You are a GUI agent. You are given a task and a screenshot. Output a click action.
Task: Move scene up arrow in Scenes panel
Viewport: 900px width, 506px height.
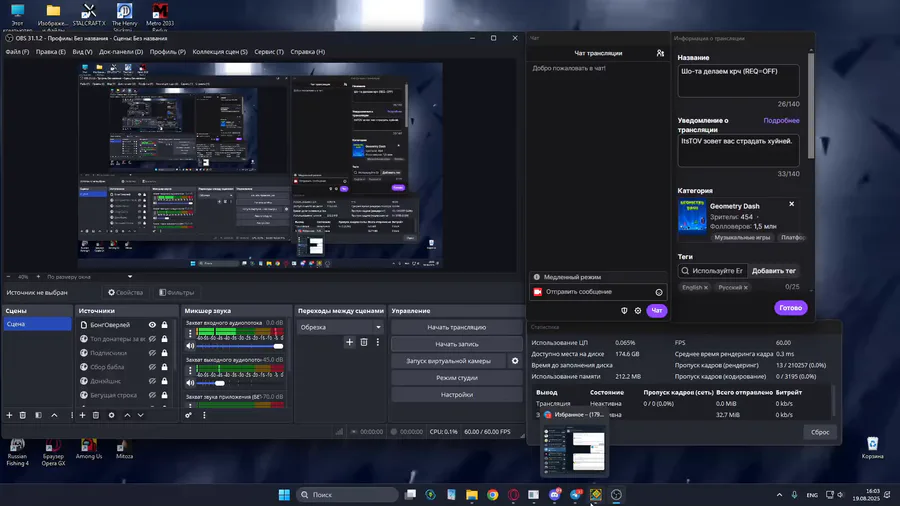tap(55, 415)
